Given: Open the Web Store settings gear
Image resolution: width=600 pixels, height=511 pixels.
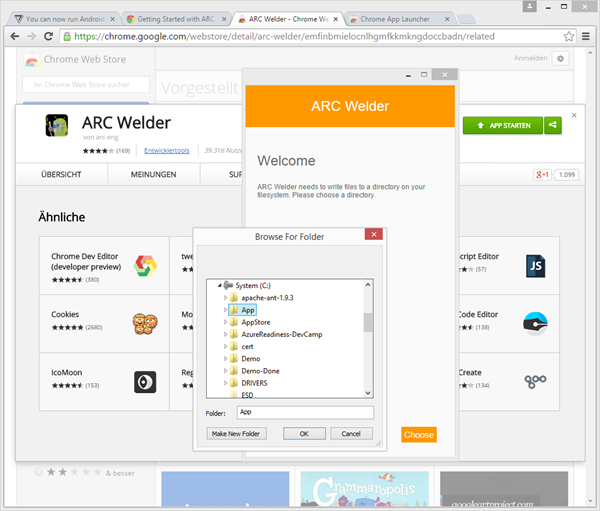Looking at the screenshot, I should tap(561, 59).
